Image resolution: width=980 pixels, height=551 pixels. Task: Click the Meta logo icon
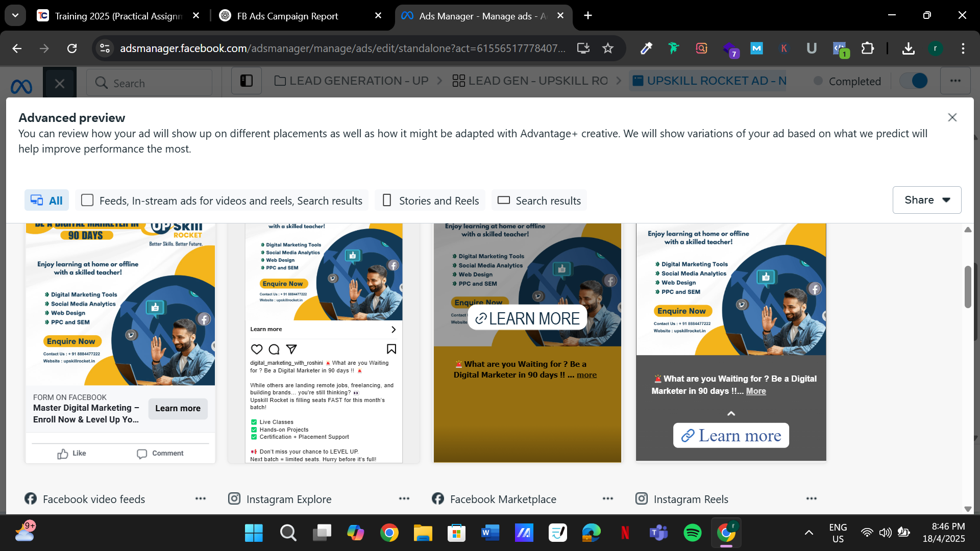pyautogui.click(x=21, y=86)
